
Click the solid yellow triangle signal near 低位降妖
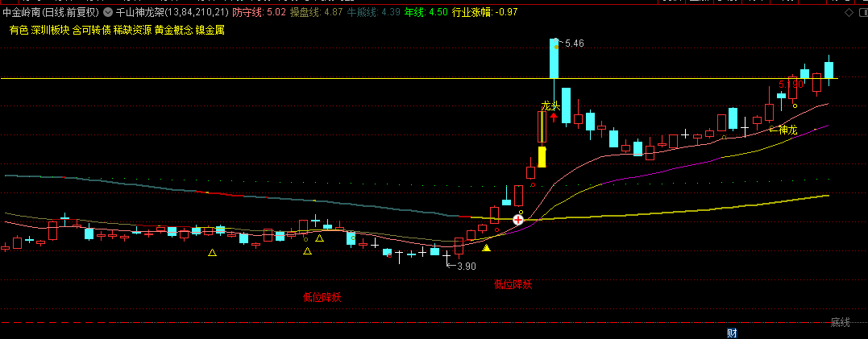pyautogui.click(x=486, y=248)
